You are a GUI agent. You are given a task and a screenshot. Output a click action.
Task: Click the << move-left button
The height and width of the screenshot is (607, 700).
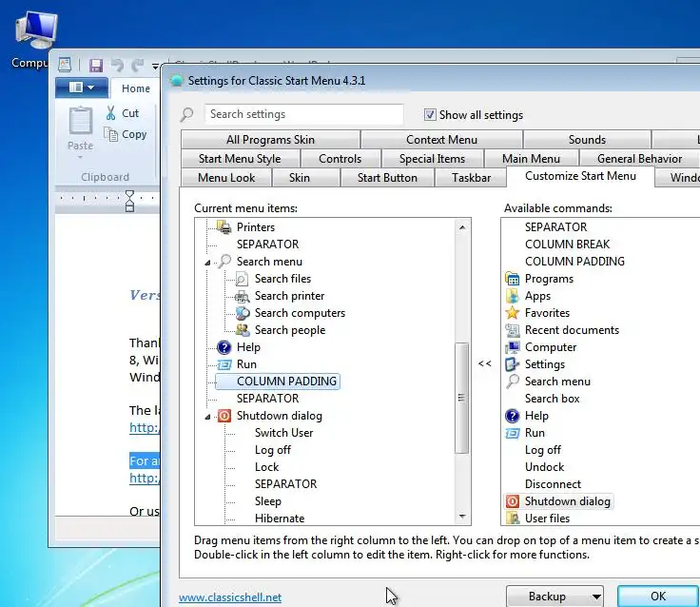[485, 363]
